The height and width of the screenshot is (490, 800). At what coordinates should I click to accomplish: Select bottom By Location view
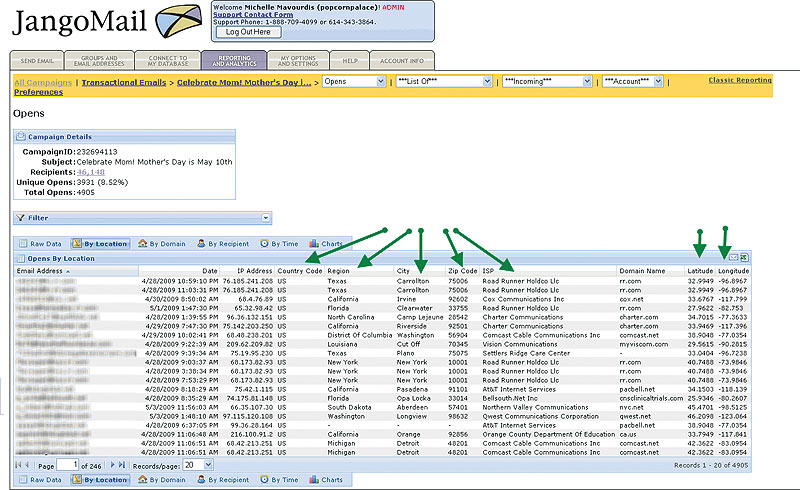coord(100,480)
